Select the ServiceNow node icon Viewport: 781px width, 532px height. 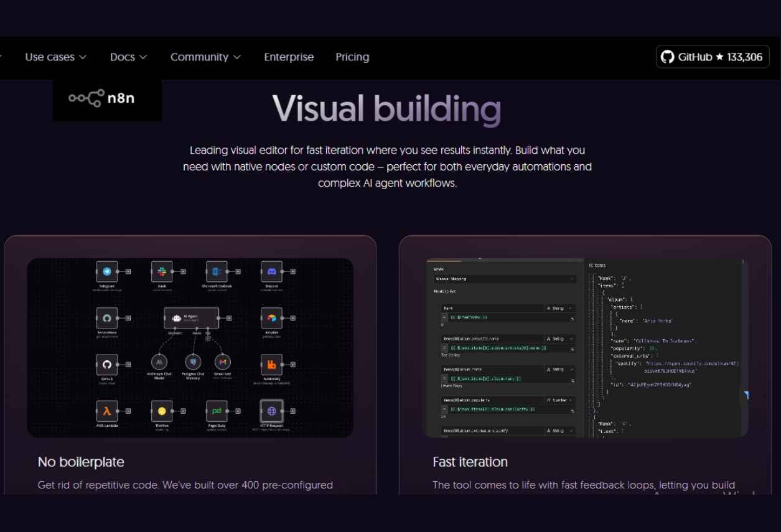[x=107, y=318]
